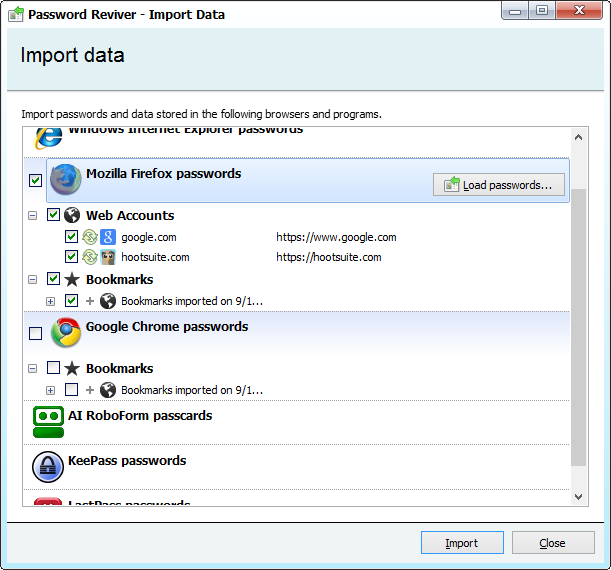Uncheck Mozilla Firefox passwords checkbox
This screenshot has height=570, width=611.
(x=35, y=180)
